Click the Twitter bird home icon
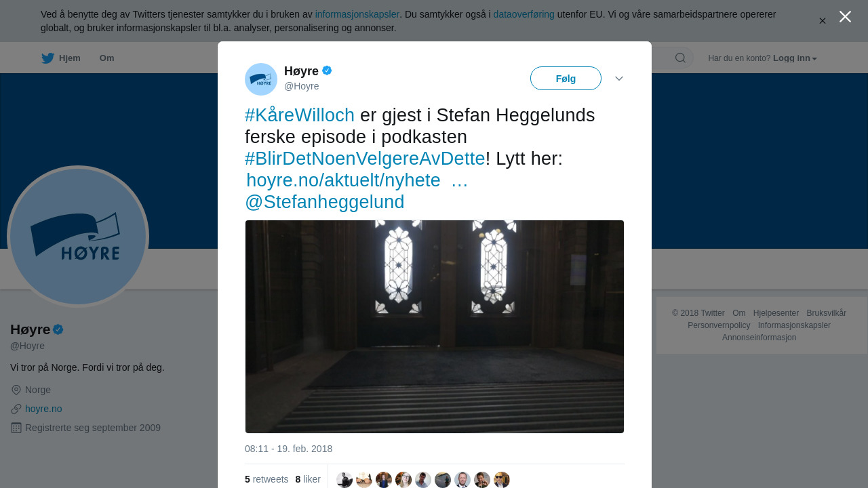This screenshot has height=488, width=868. (x=47, y=58)
